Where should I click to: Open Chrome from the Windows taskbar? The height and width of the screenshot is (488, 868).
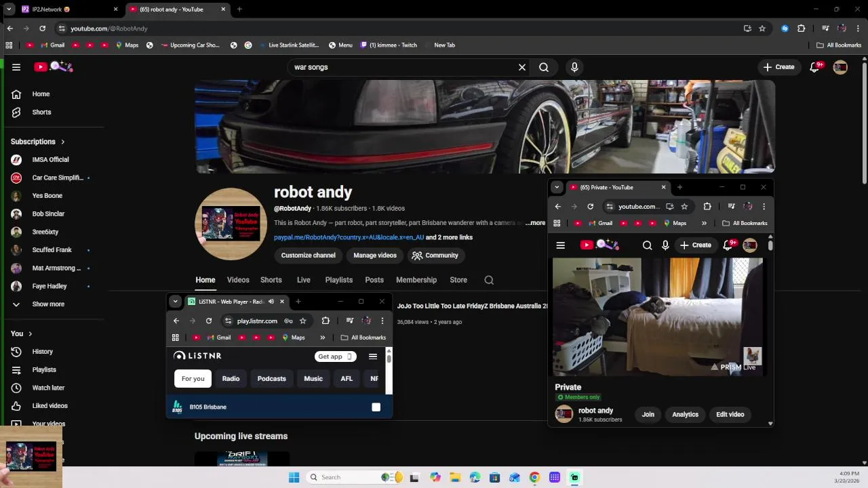(534, 477)
